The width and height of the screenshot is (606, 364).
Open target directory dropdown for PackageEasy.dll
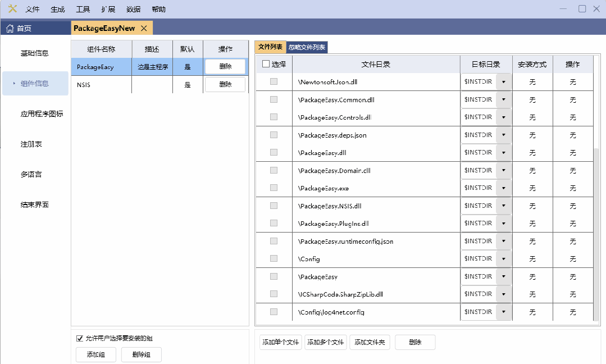click(504, 152)
